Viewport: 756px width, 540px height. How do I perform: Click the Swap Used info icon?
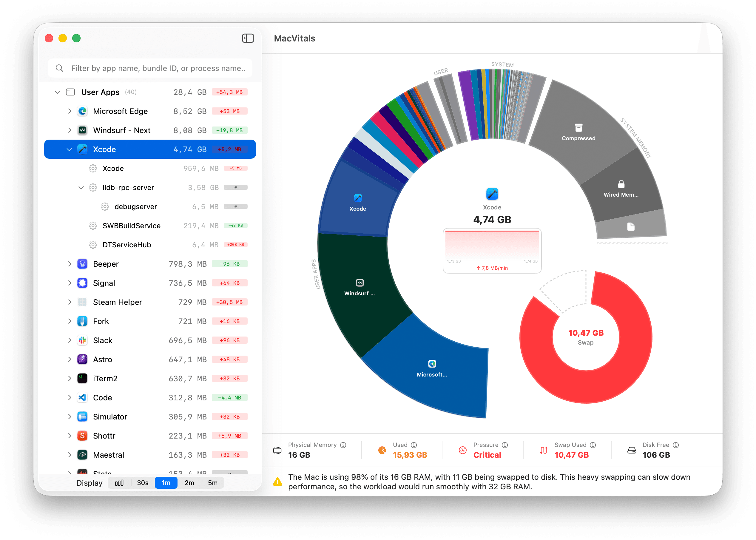coord(593,445)
